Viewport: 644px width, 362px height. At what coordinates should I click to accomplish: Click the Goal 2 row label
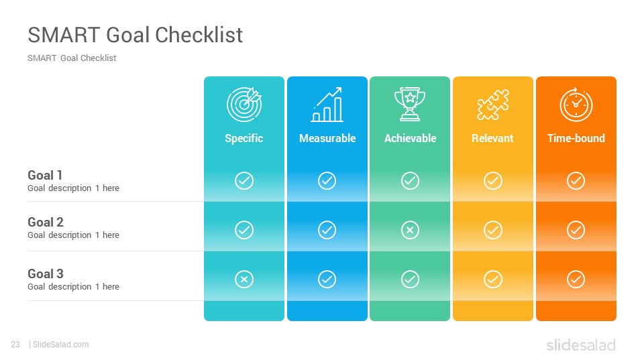tap(46, 222)
